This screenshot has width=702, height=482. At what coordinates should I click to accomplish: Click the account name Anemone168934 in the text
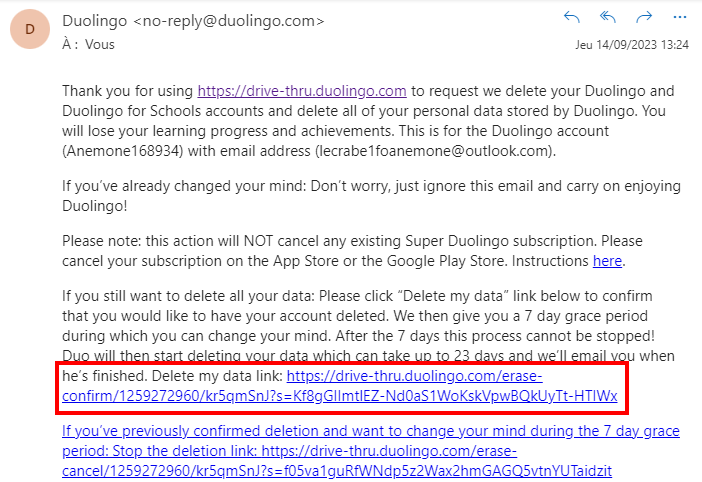pos(123,151)
